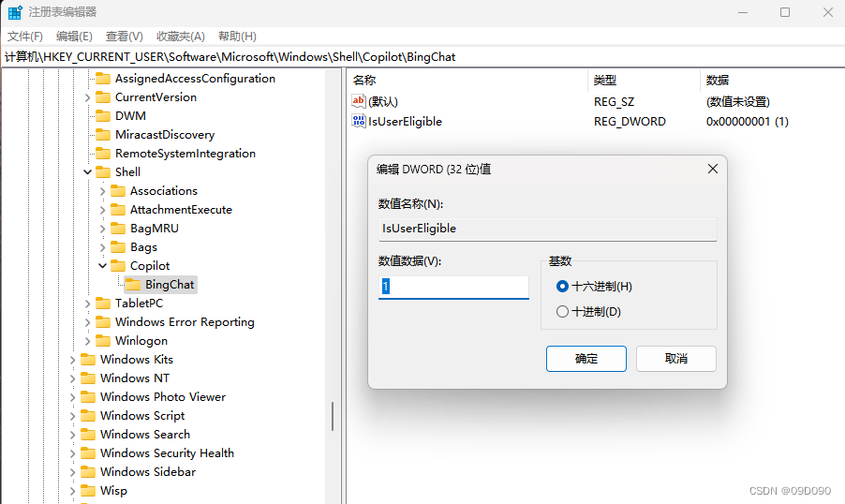Select the Shell folder icon

(103, 172)
